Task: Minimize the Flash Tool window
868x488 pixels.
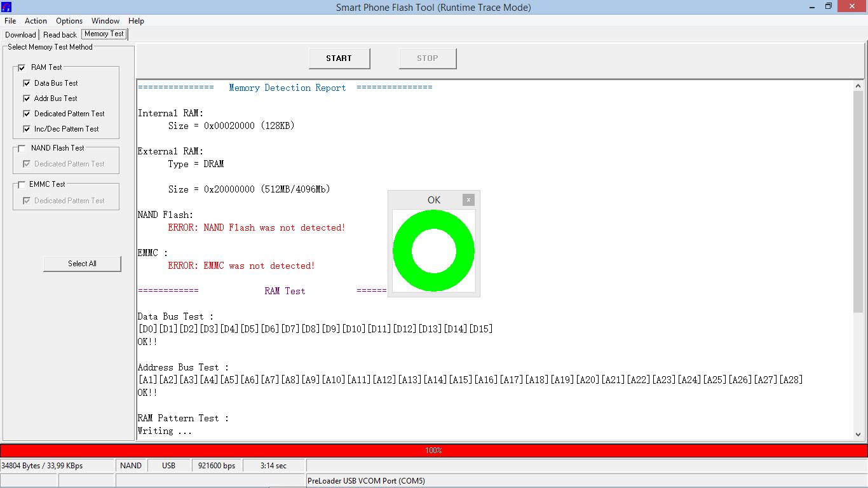Action: click(x=813, y=6)
